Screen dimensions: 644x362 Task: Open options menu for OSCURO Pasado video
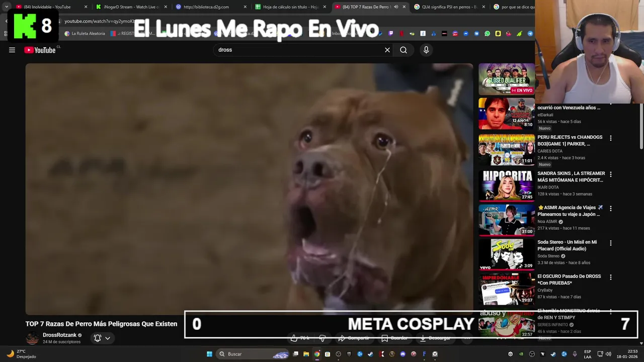click(x=611, y=277)
